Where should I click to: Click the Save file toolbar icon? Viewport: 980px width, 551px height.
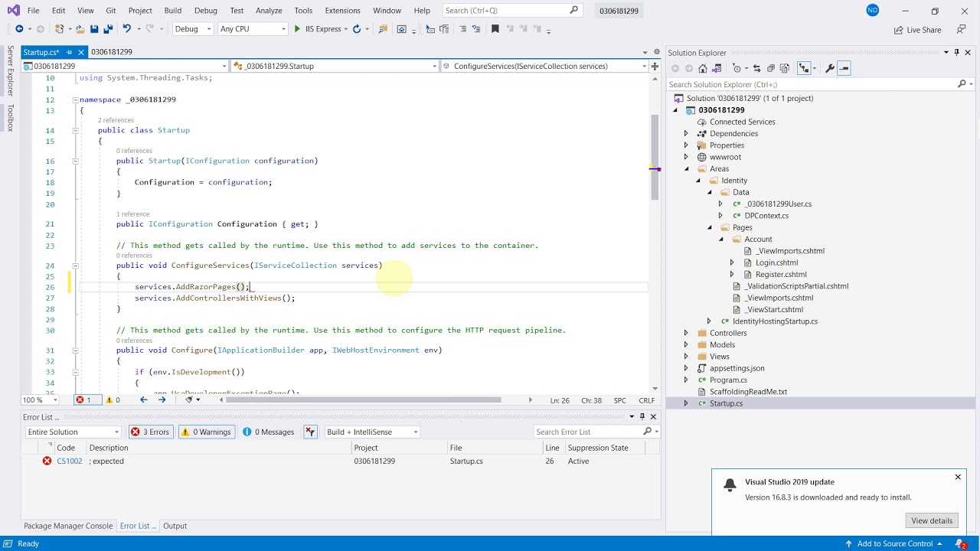pos(94,29)
